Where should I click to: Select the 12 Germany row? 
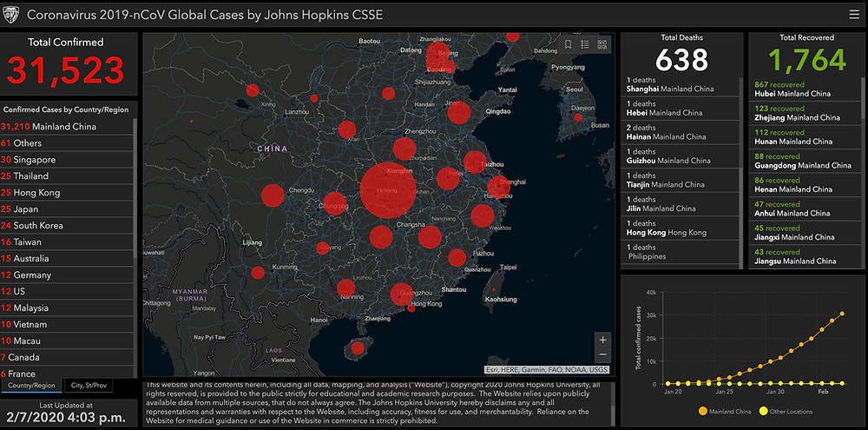(x=67, y=275)
